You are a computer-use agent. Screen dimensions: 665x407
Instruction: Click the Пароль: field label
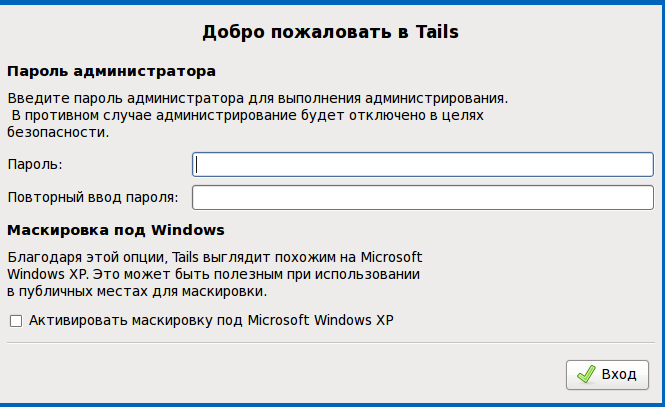(35, 164)
